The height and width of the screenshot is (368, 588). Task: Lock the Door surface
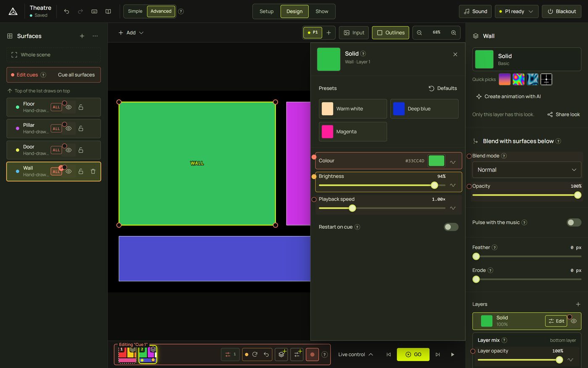[x=81, y=150]
